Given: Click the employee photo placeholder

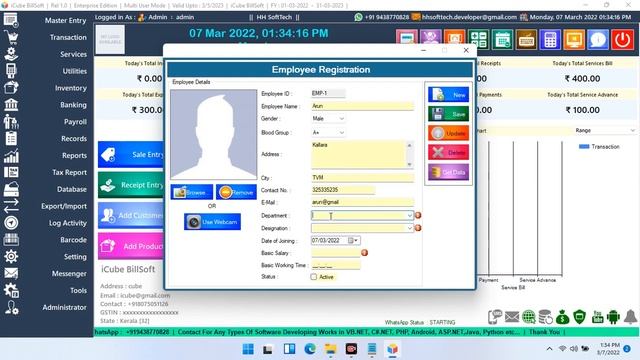Looking at the screenshot, I should [213, 135].
